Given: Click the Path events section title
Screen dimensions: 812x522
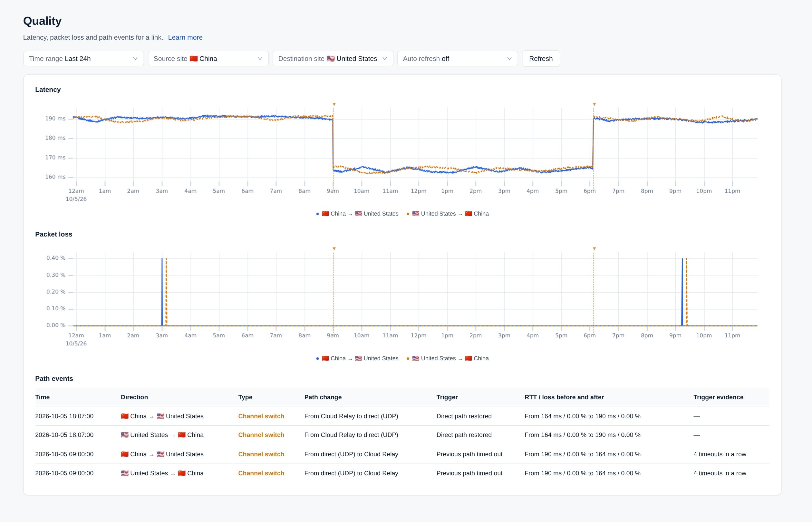Looking at the screenshot, I should click(54, 379).
